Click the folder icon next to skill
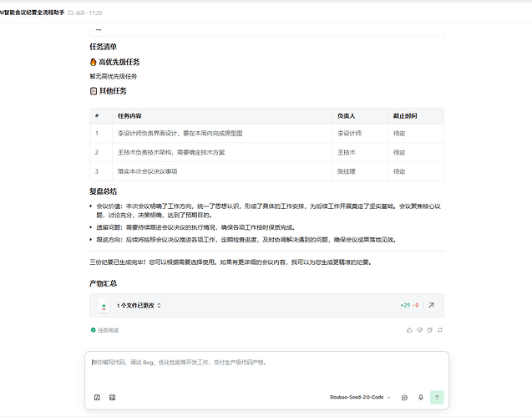 [x=71, y=13]
